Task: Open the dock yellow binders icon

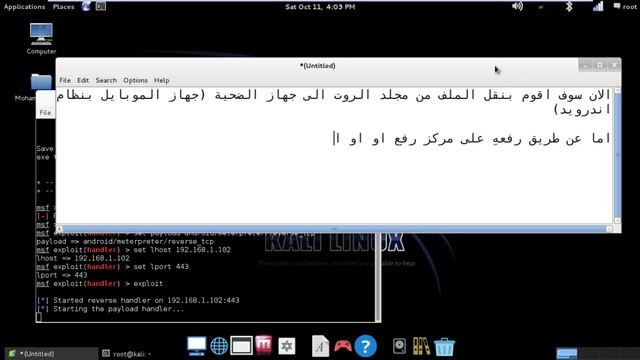Action: pos(421,346)
